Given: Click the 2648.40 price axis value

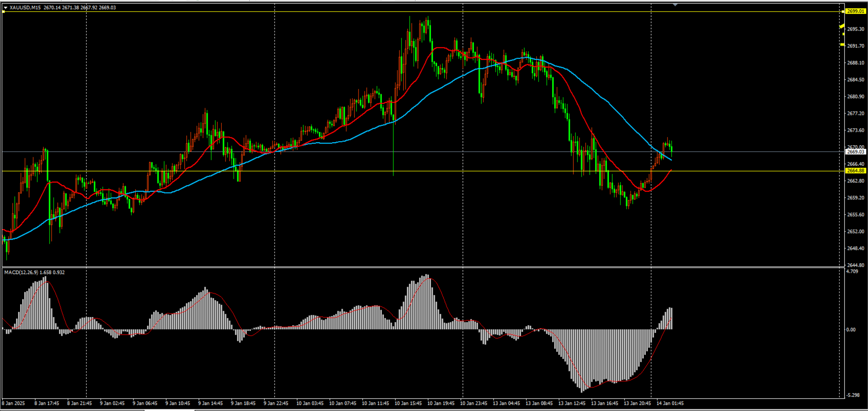Looking at the screenshot, I should (856, 248).
